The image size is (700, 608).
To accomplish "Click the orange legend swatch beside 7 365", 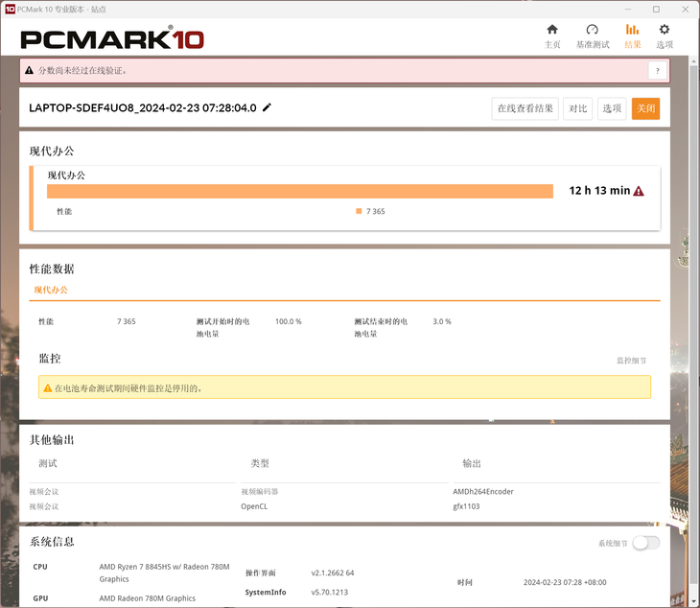I will point(359,211).
